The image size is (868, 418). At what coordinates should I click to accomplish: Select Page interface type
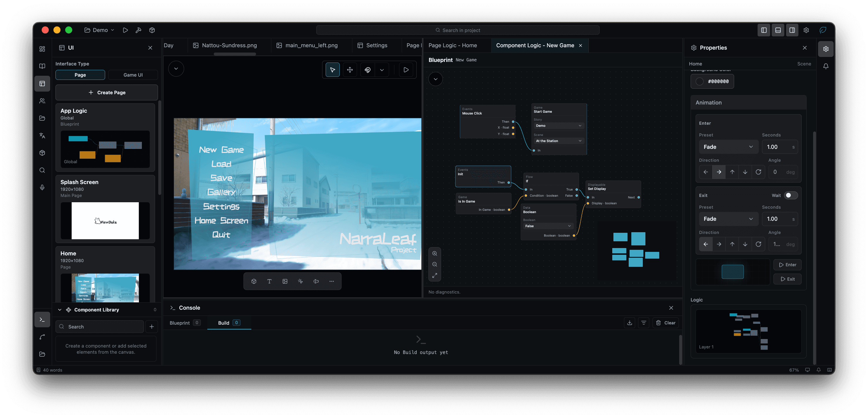(80, 75)
